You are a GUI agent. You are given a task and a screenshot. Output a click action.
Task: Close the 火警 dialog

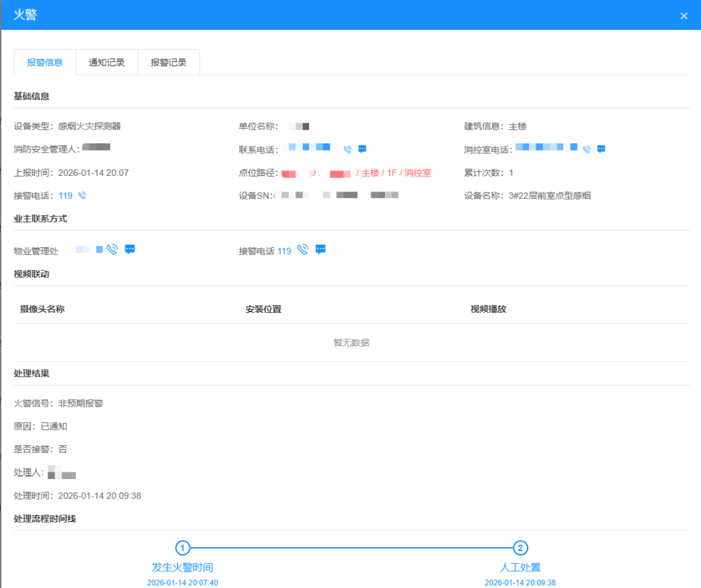pos(683,16)
